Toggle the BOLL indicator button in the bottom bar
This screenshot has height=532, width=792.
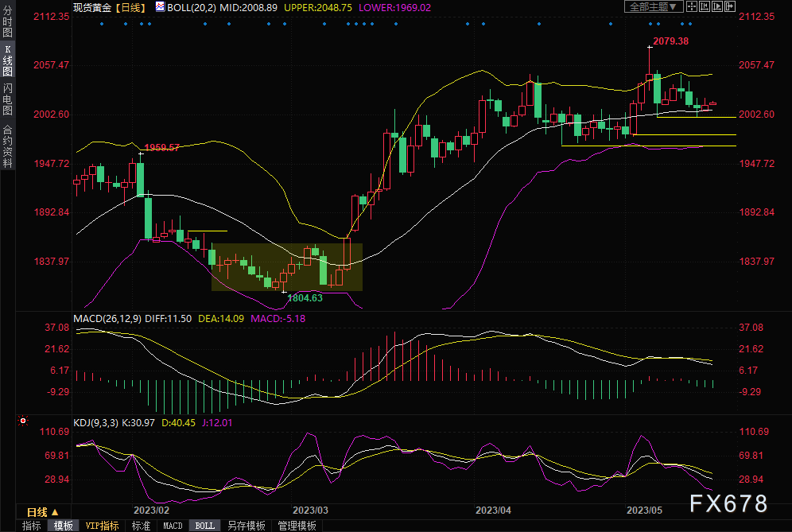[204, 526]
